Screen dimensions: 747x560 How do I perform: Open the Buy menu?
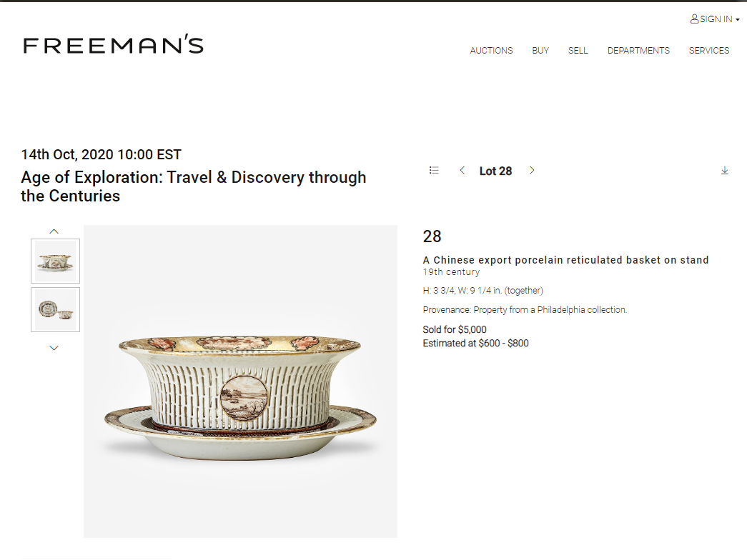click(x=540, y=51)
